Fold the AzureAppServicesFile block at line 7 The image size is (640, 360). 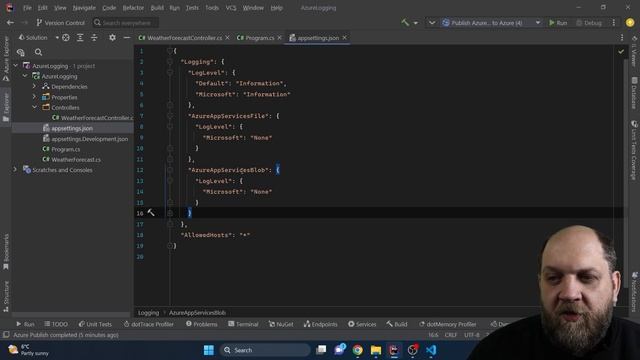point(170,116)
